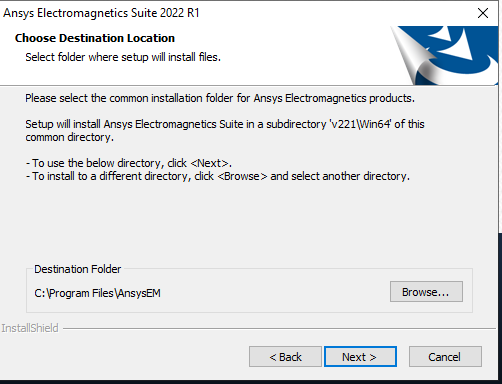Click the Ansys page-curl logo graphic
This screenshot has width=502, height=384.
pyautogui.click(x=444, y=55)
